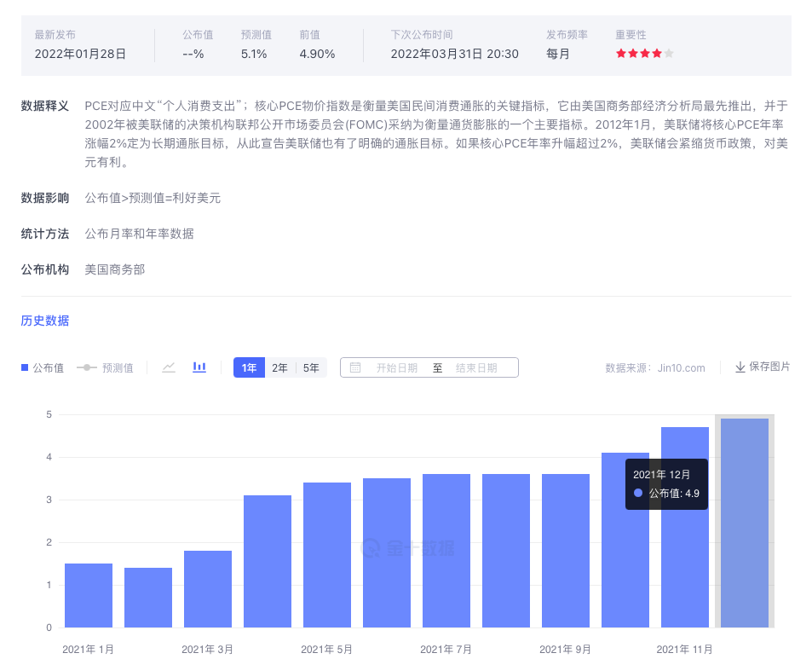This screenshot has height=659, width=812.
Task: Click the --% 公布值 value
Action: pyautogui.click(x=193, y=54)
